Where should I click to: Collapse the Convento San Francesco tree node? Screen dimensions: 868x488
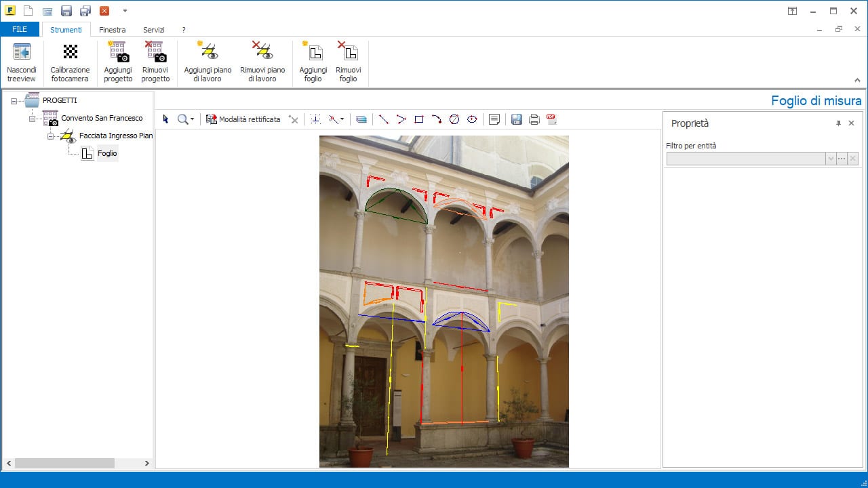pos(32,119)
